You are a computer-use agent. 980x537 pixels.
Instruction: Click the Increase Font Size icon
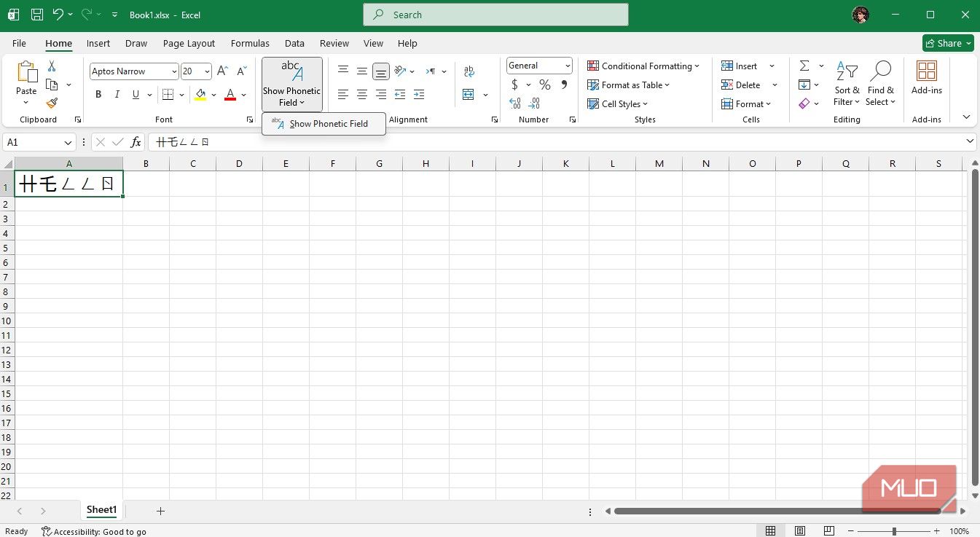223,71
